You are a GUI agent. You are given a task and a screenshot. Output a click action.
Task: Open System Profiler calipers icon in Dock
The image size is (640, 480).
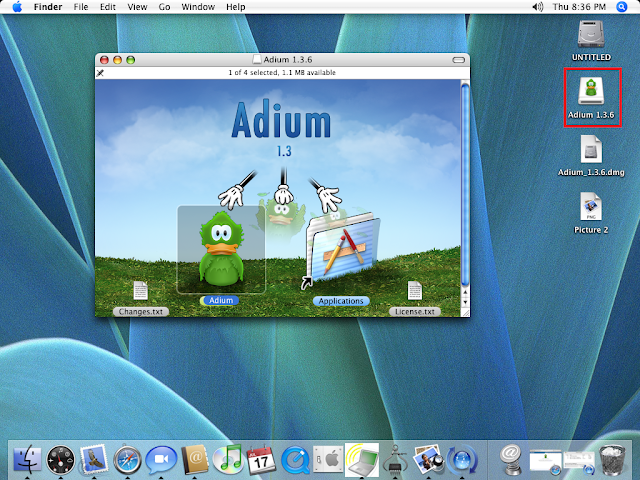point(395,460)
